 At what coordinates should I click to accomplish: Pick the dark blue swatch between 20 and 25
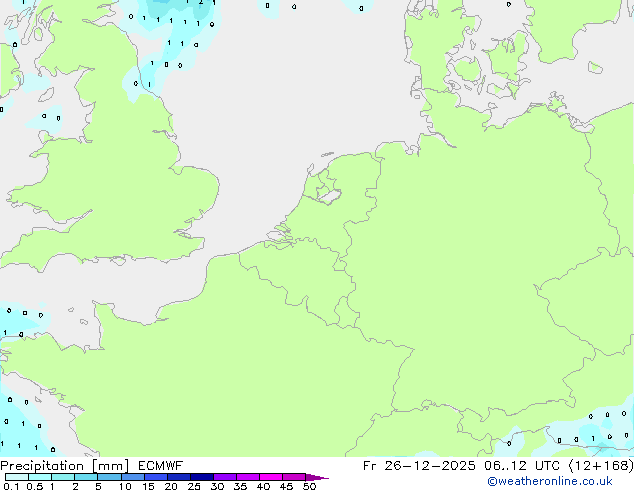tap(179, 477)
